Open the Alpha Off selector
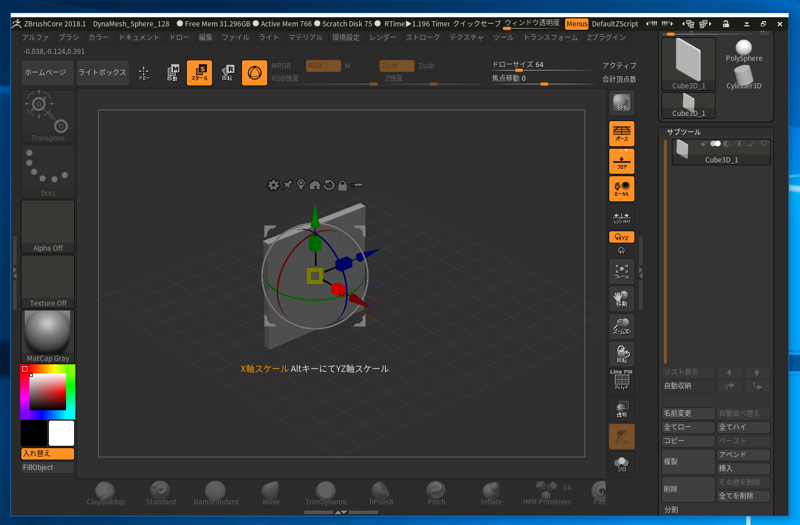Image resolution: width=800 pixels, height=525 pixels. [x=48, y=225]
